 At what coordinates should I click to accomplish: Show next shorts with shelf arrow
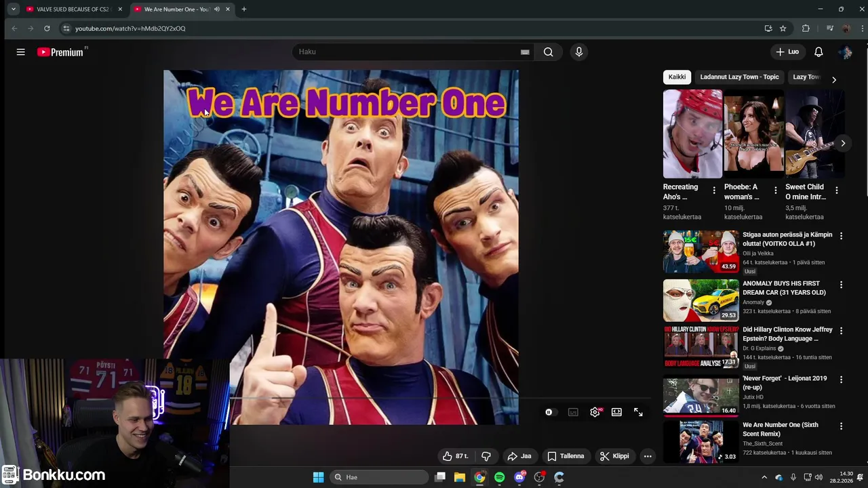tap(843, 143)
